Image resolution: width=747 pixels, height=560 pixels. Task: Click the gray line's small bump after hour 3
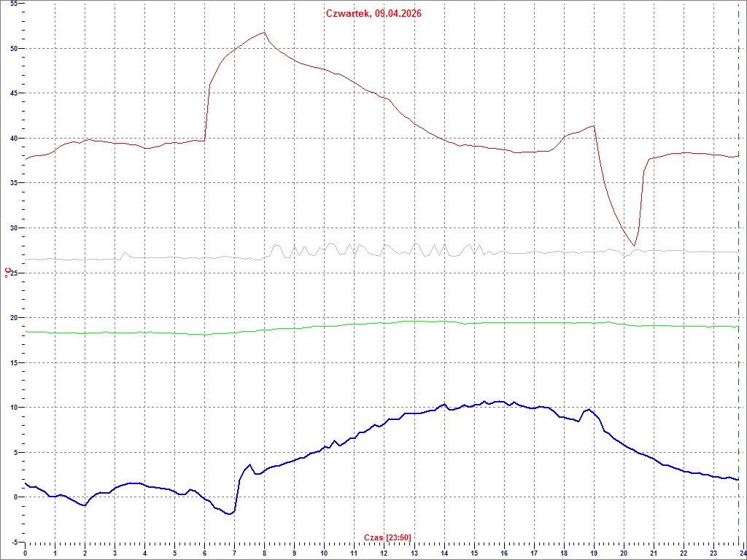[125, 253]
